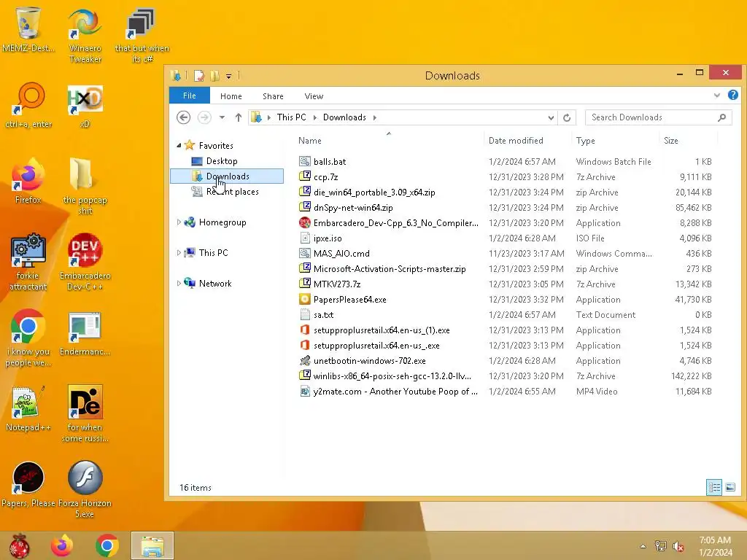The width and height of the screenshot is (747, 560).
Task: Open the File ribbon tab
Action: click(x=189, y=96)
